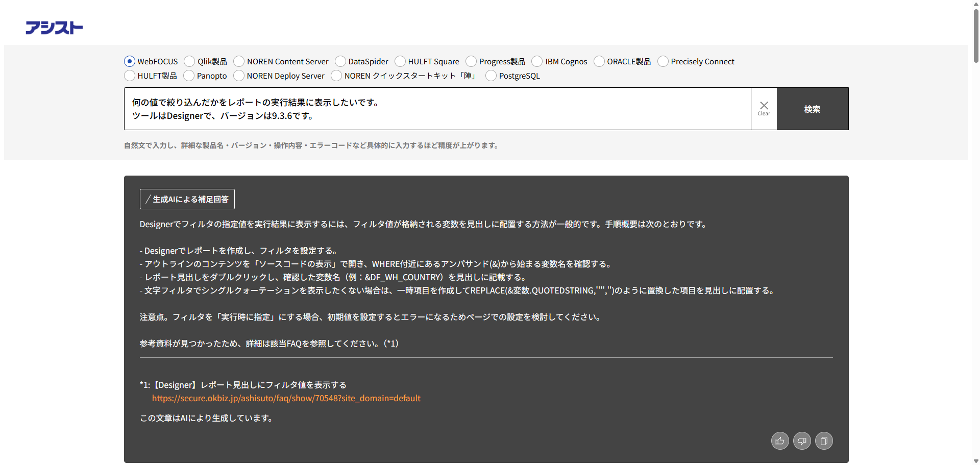Copy the AI answer to clipboard

point(824,441)
